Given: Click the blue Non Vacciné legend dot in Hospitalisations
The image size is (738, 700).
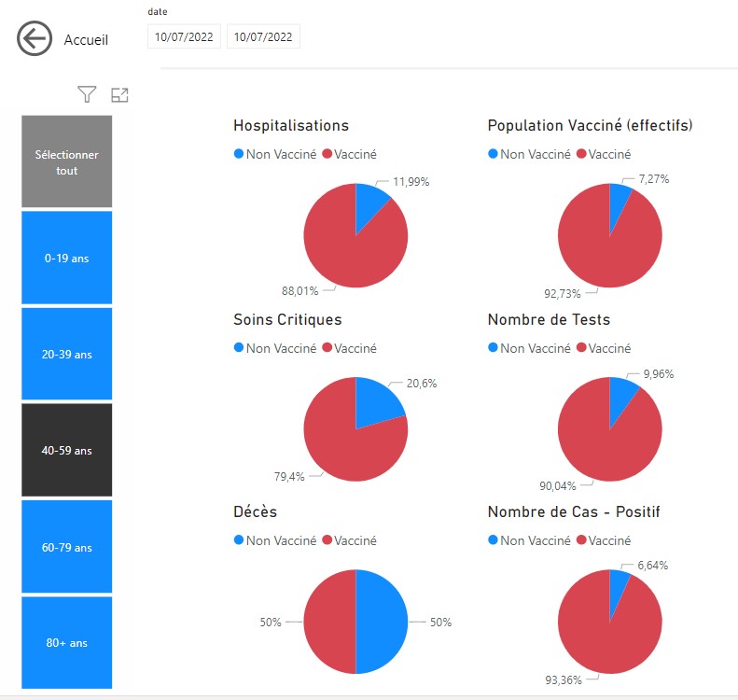Looking at the screenshot, I should (x=239, y=154).
